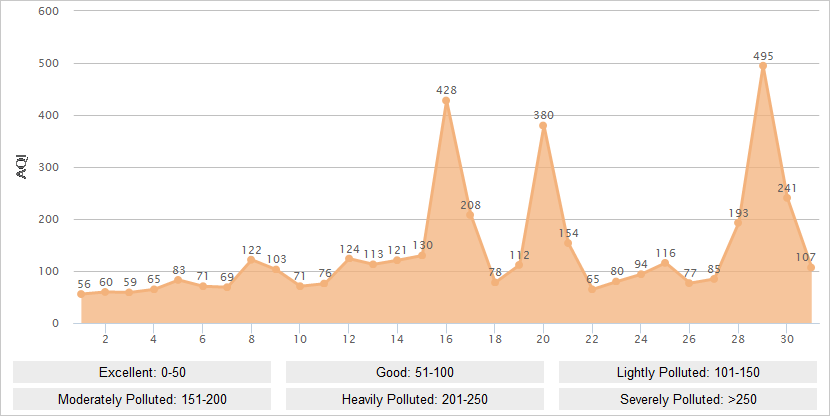Click the data label 77
This screenshot has width=830, height=416.
(690, 273)
